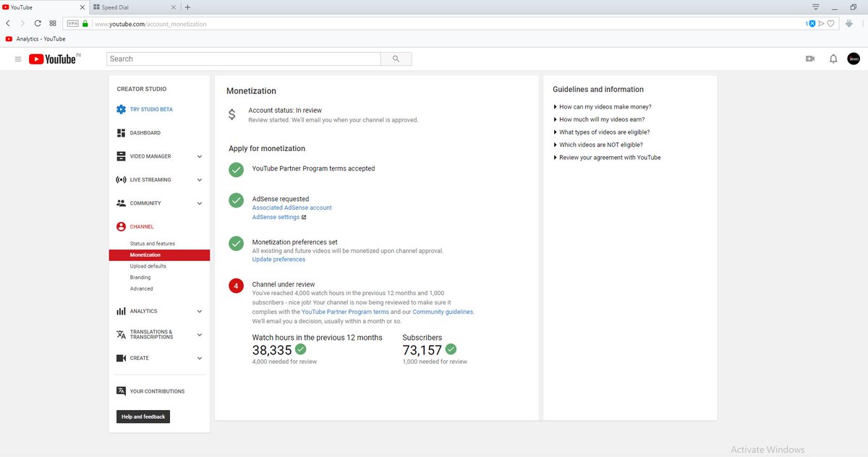Open YouTube Partner Program terms link
Screen dimensions: 868x457
pyautogui.click(x=345, y=312)
